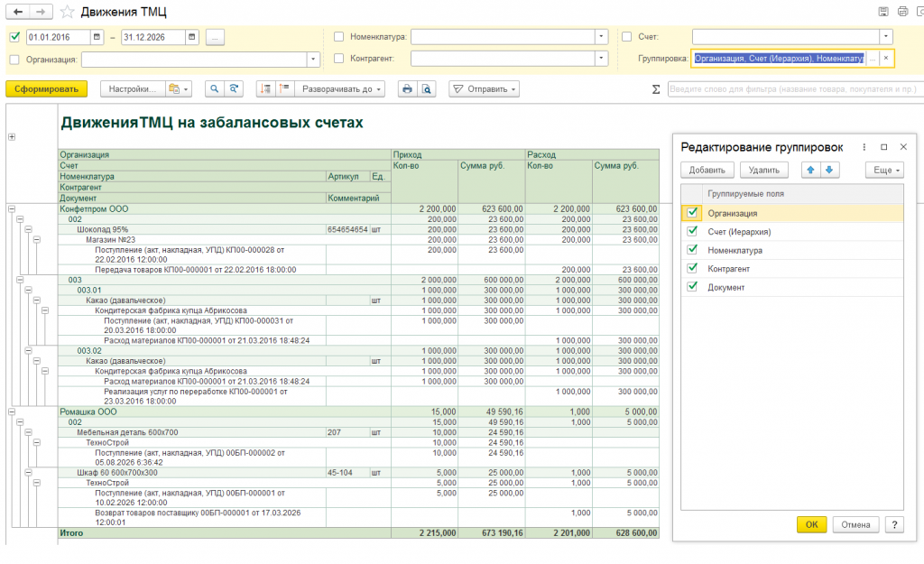924x564 pixels.
Task: Enable the Счет filter checkbox
Action: point(627,36)
